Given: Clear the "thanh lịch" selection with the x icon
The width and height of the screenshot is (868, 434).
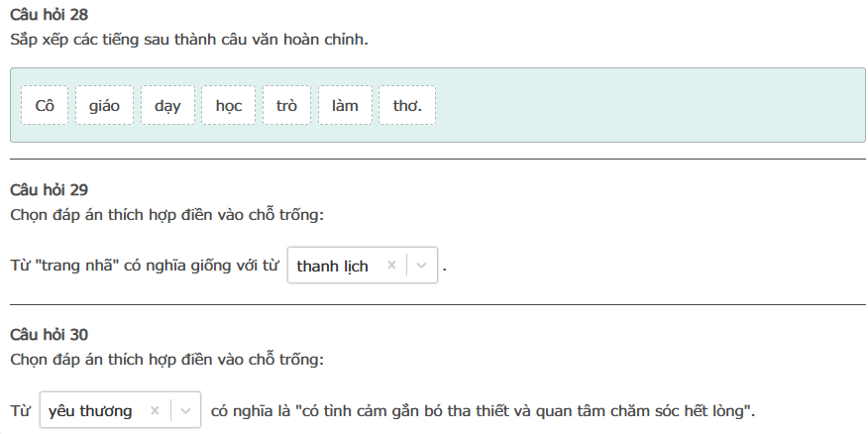Looking at the screenshot, I should pos(391,266).
